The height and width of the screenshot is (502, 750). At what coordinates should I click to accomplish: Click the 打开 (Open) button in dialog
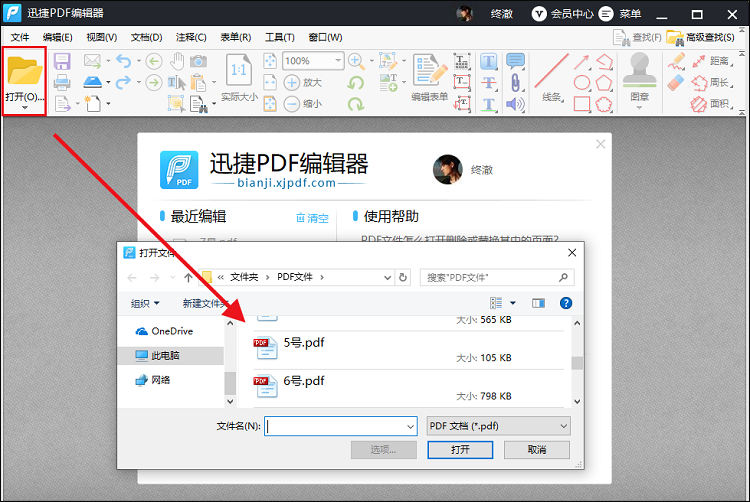coord(460,450)
